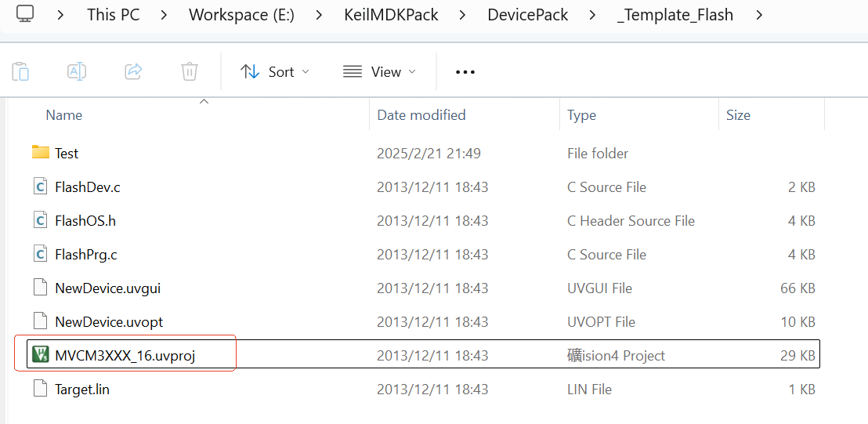Image resolution: width=868 pixels, height=424 pixels.
Task: Click the This PC monitor icon
Action: pos(25,14)
